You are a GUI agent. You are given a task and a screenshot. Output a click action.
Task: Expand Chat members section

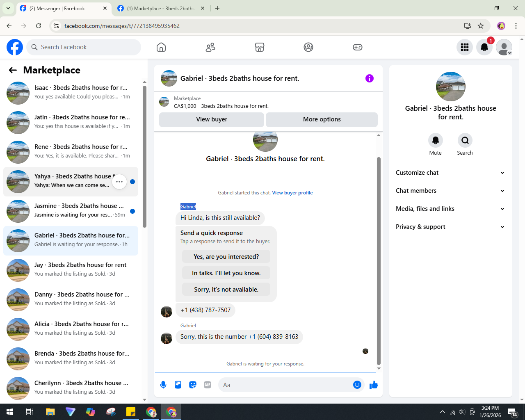pos(450,191)
